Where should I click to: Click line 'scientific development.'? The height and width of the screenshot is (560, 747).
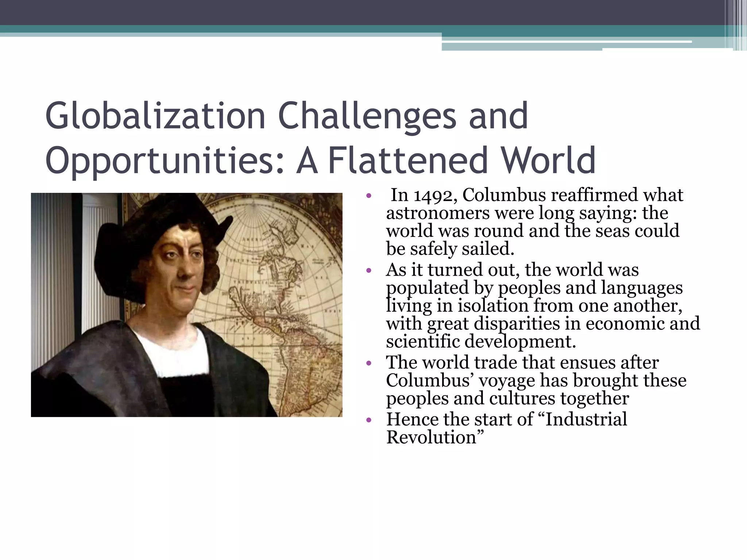[481, 341]
